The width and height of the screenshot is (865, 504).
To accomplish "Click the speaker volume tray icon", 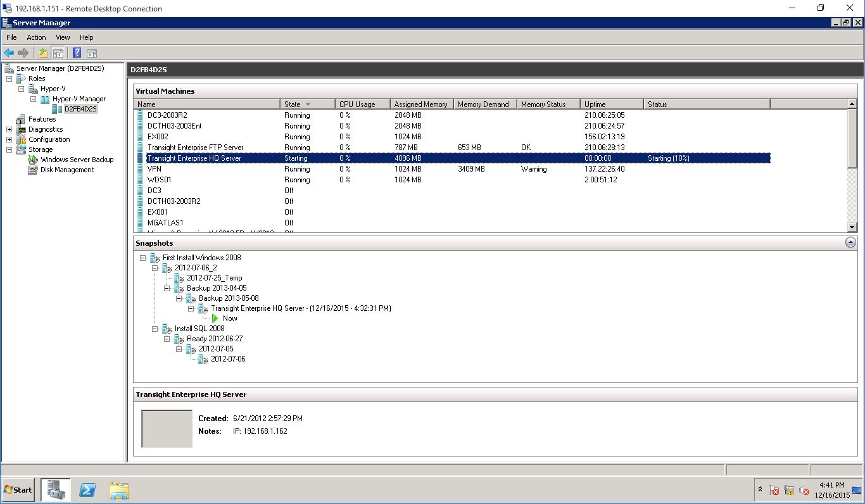I will (x=804, y=490).
